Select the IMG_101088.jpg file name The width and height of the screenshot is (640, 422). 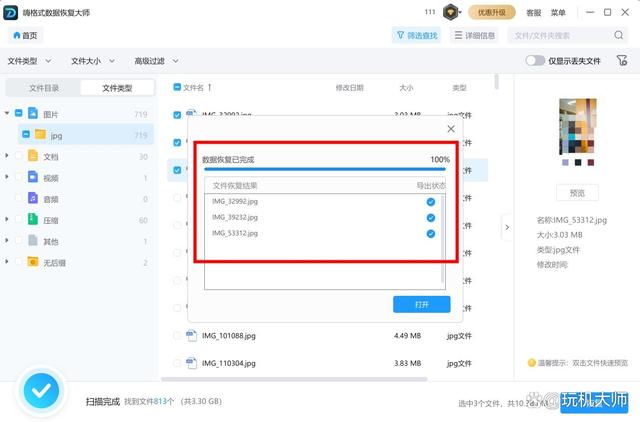coord(229,335)
